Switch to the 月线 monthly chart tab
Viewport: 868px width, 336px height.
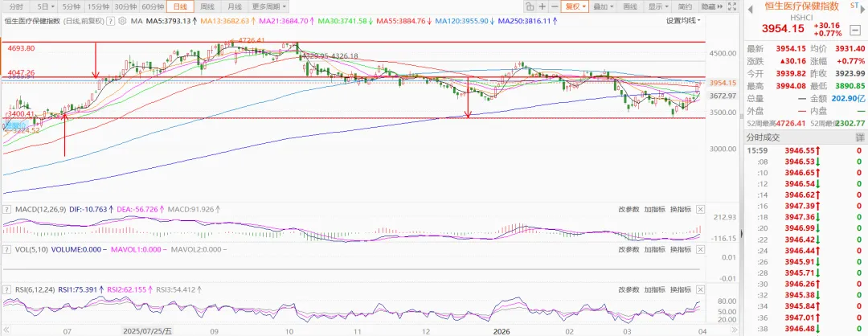[235, 6]
